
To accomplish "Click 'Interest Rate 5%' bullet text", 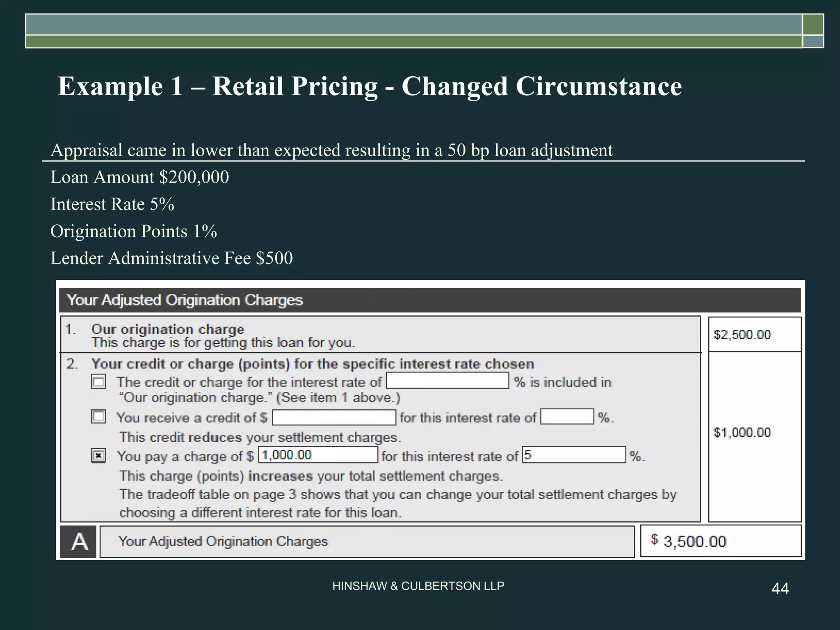I will click(112, 204).
